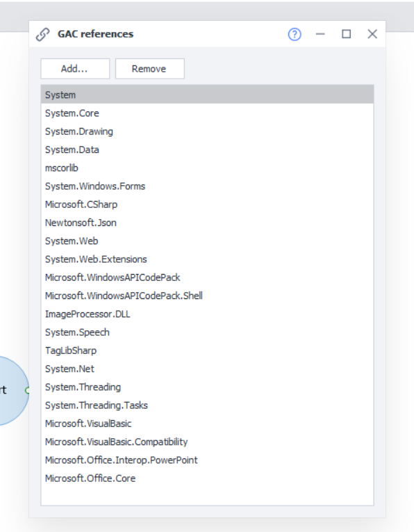This screenshot has width=414, height=532.
Task: Maximize the GAC references dialog
Action: click(346, 34)
